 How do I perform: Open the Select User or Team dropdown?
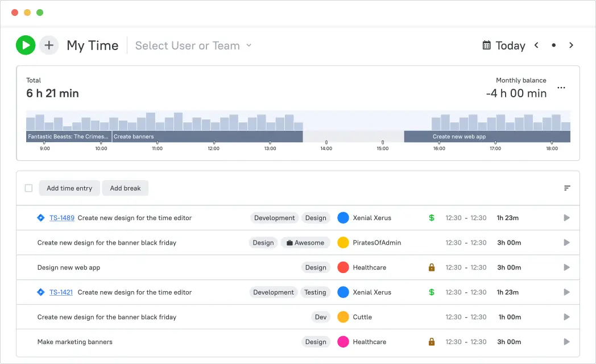pyautogui.click(x=193, y=45)
